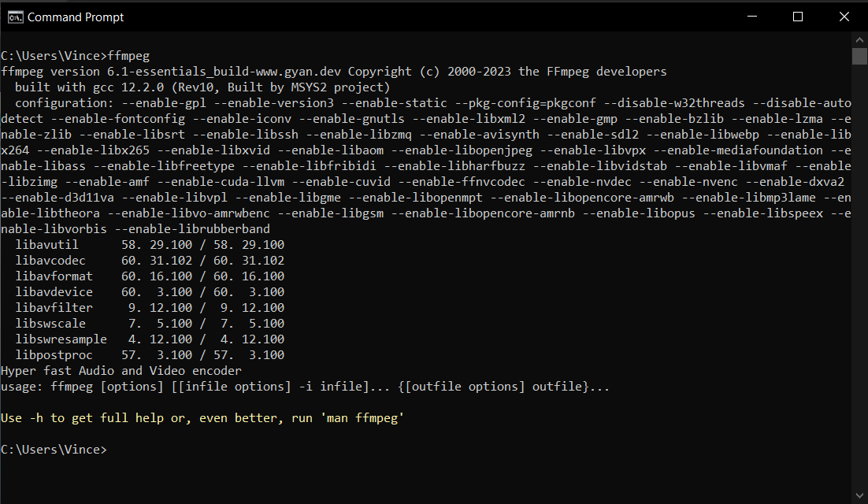
Task: Click the --enable-gpl configuration flag text
Action: pos(164,102)
